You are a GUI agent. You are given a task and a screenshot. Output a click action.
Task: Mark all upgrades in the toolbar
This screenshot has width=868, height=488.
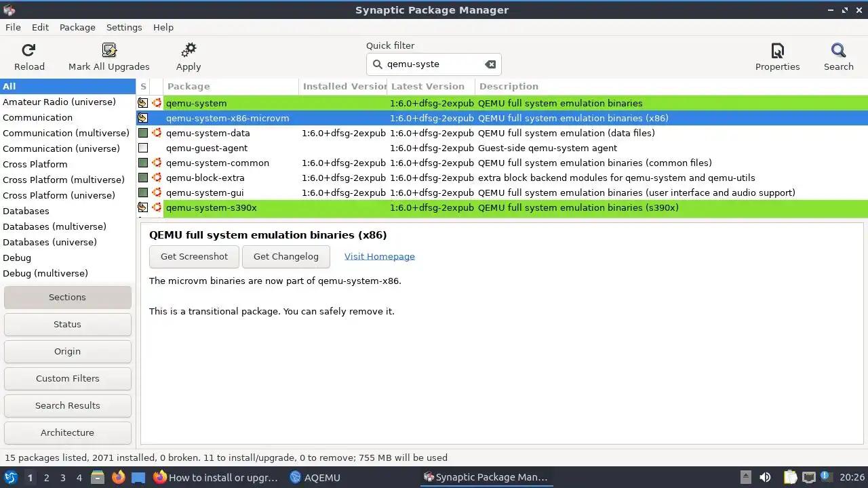pos(109,57)
